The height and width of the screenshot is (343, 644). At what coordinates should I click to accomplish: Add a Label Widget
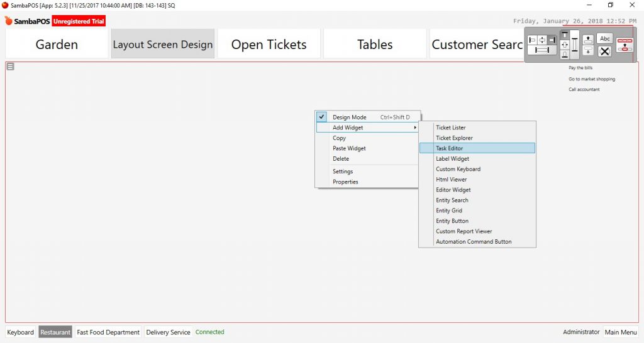point(477,158)
